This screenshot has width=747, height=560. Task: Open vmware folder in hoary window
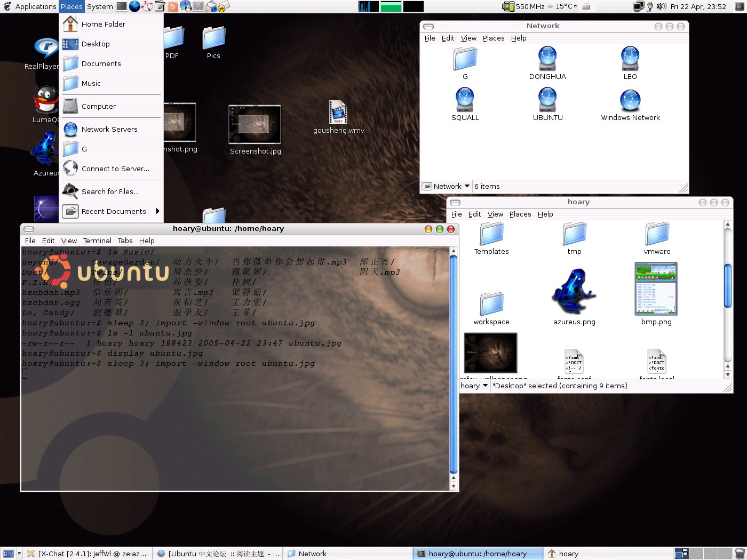(657, 239)
